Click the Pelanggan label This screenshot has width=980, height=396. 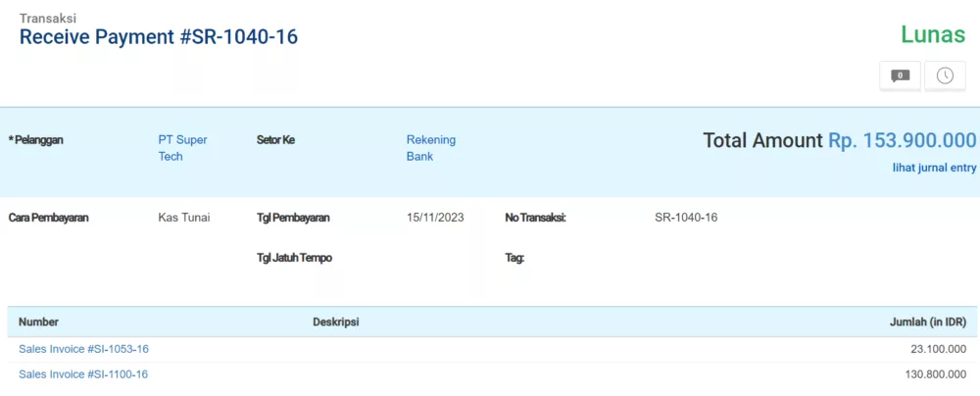pos(35,140)
